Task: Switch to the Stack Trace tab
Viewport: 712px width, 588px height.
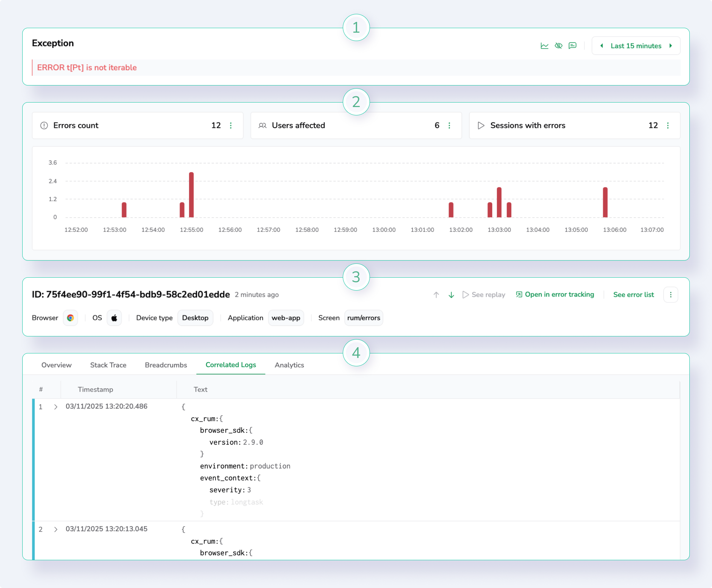Action: (108, 365)
